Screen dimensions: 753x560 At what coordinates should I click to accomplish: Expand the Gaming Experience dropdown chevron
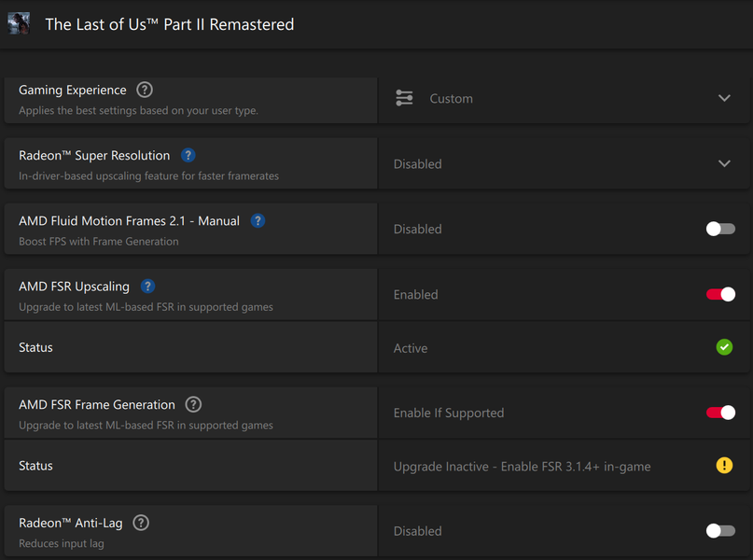coord(724,98)
